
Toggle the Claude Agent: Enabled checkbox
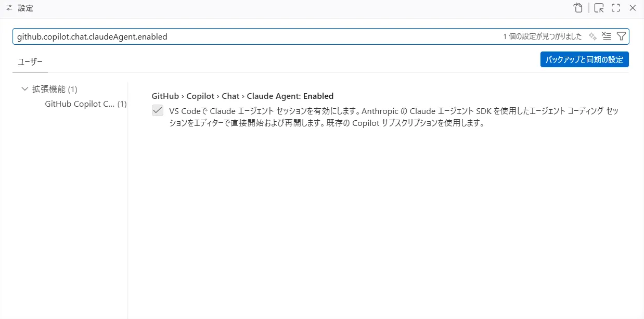(158, 111)
